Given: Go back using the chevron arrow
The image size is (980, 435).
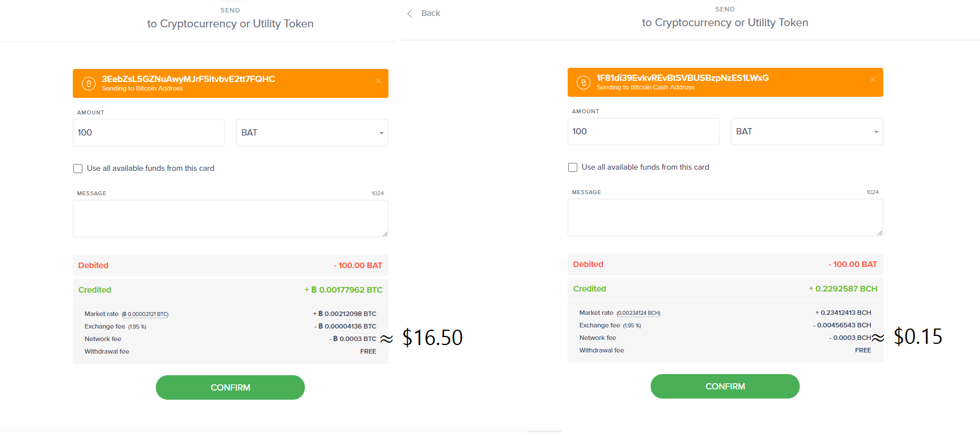Looking at the screenshot, I should click(x=410, y=14).
